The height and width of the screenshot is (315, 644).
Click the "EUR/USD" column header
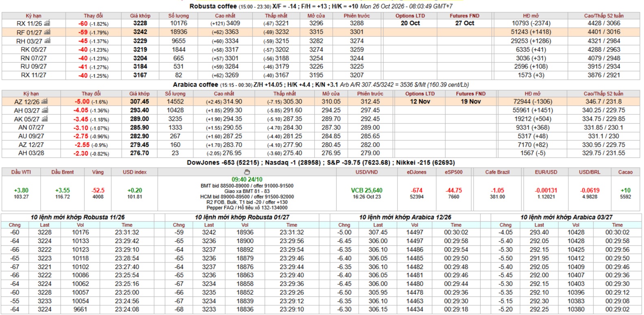546,172
